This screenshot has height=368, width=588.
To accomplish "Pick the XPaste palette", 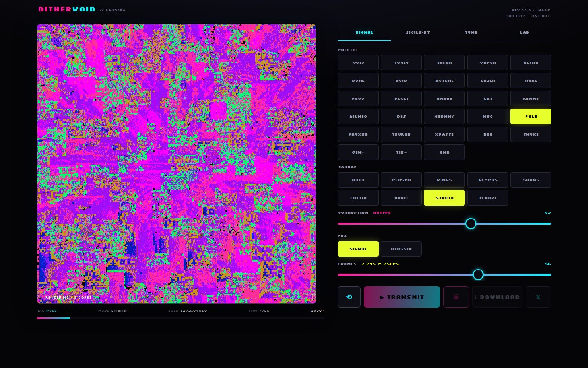I will point(445,134).
